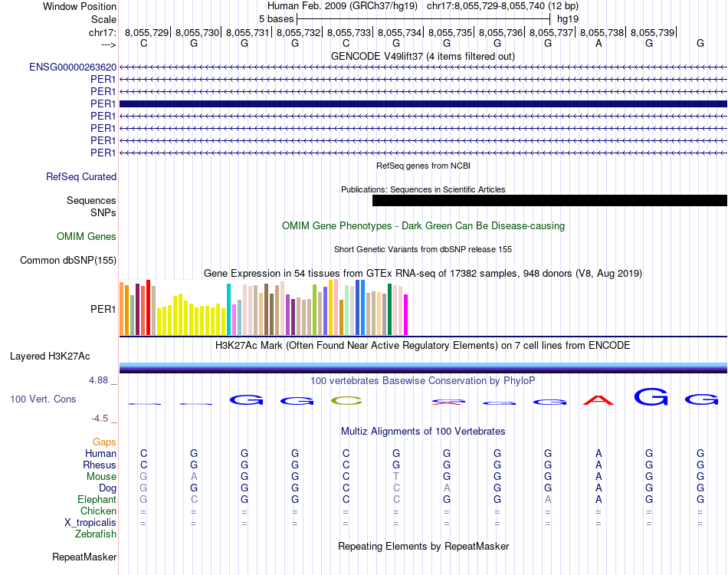Screen dimensions: 728x575
Task: Click the -4.5 conservation scale value
Action: pyautogui.click(x=100, y=419)
